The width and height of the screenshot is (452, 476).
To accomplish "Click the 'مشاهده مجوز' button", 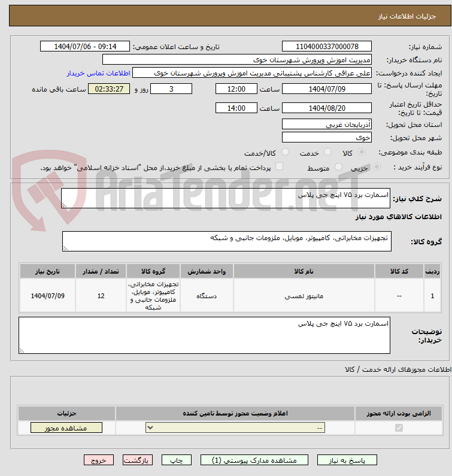I will (66, 428).
